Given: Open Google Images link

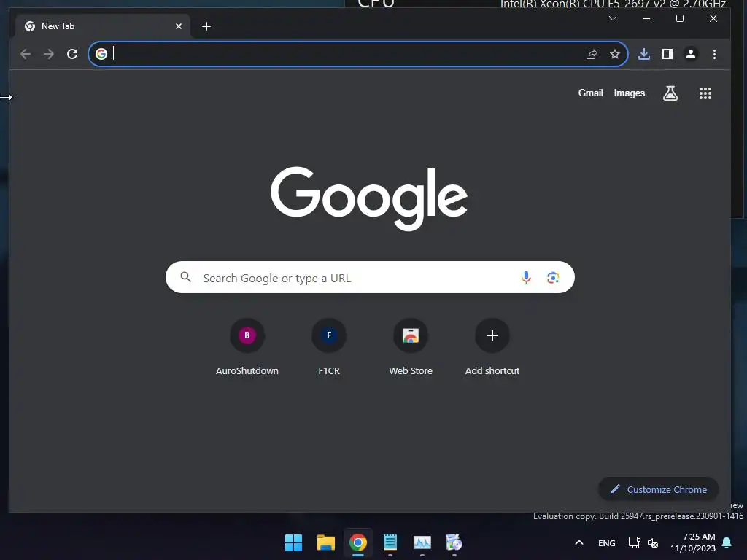Looking at the screenshot, I should pyautogui.click(x=630, y=93).
